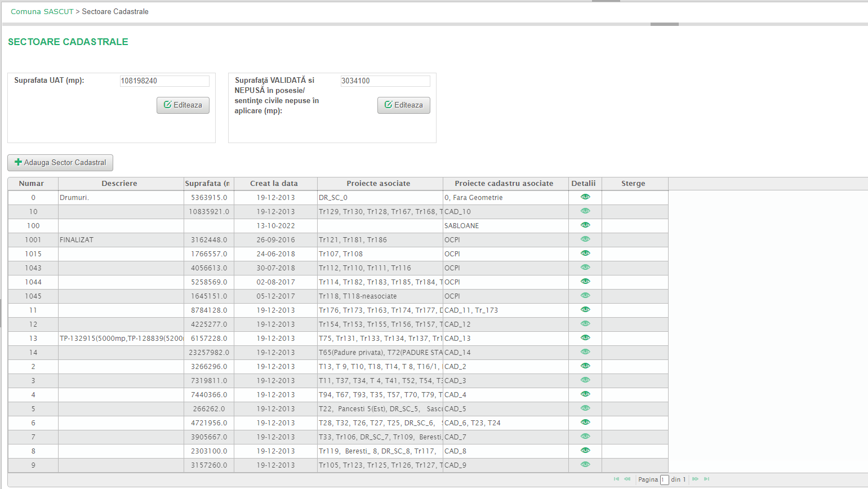This screenshot has height=489, width=868.
Task: Sort by Creat la data column
Action: (x=274, y=184)
